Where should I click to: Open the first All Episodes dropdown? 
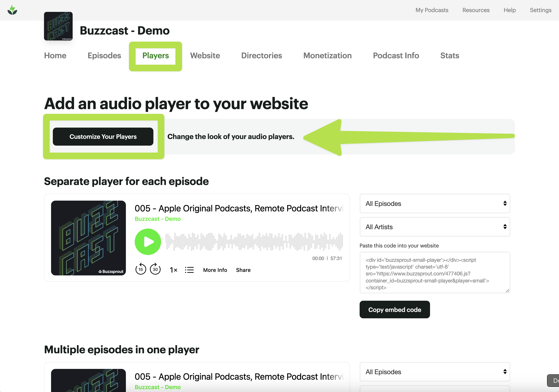click(x=435, y=203)
